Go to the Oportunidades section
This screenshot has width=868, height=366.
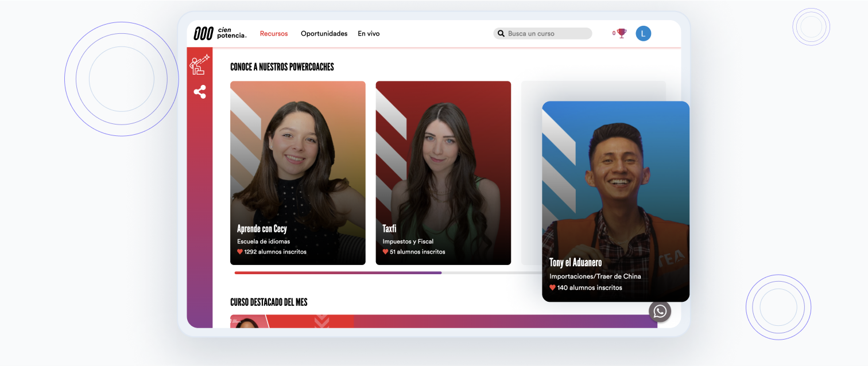tap(324, 34)
